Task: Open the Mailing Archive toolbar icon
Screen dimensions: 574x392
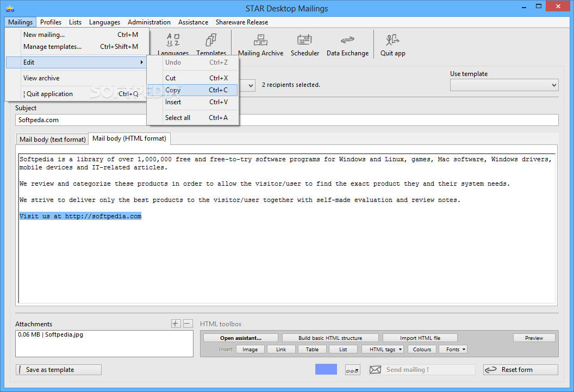Action: click(261, 45)
